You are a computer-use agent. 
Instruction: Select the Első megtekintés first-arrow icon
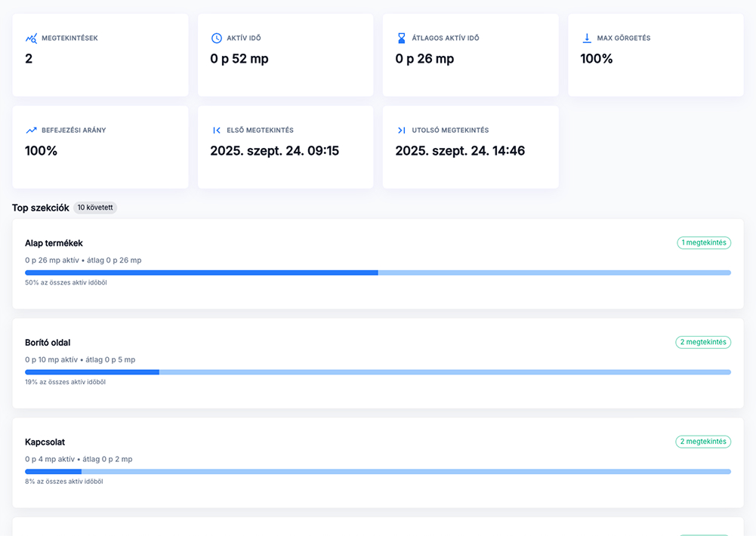(217, 131)
